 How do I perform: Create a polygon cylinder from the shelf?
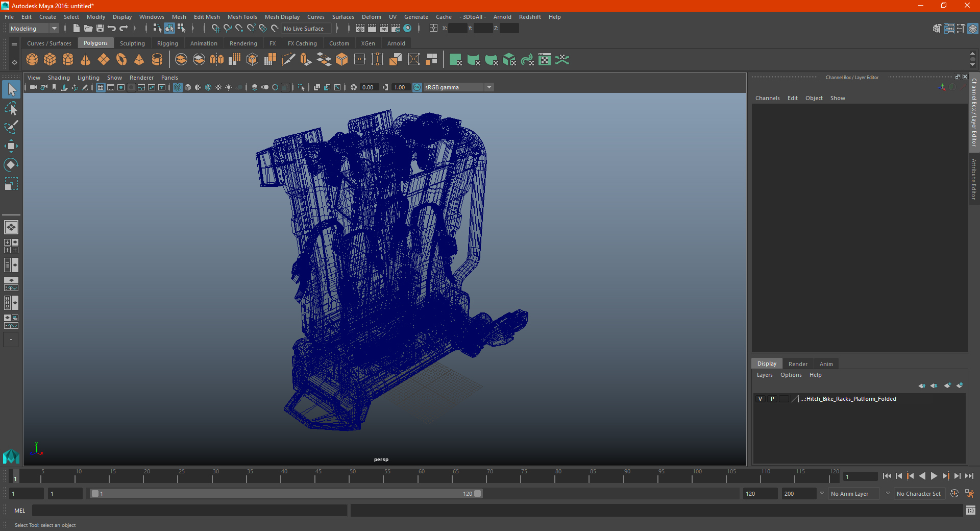click(x=68, y=60)
